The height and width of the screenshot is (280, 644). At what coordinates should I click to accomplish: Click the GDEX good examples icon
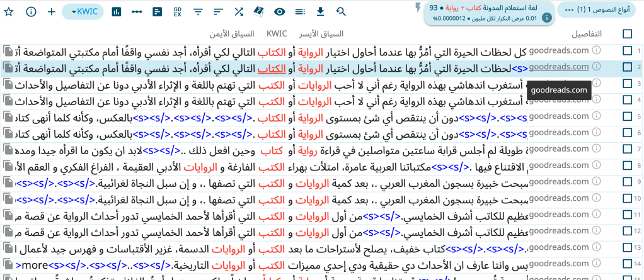coord(178,12)
